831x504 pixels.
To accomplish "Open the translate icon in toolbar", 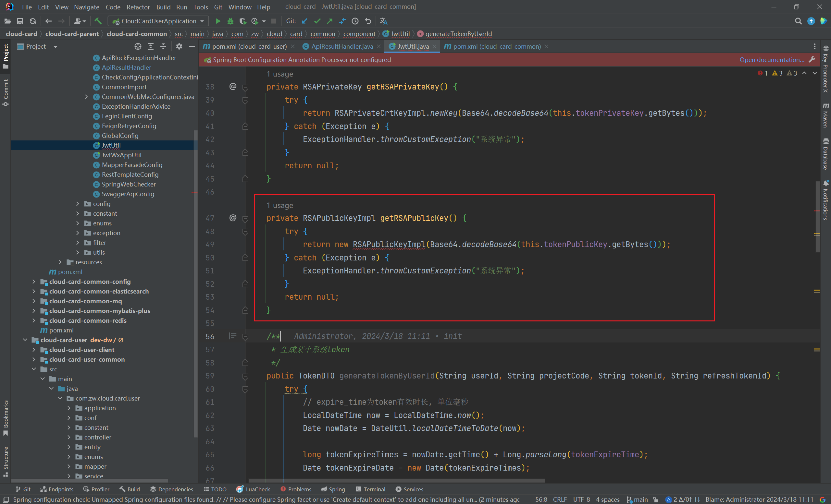I will [x=383, y=21].
